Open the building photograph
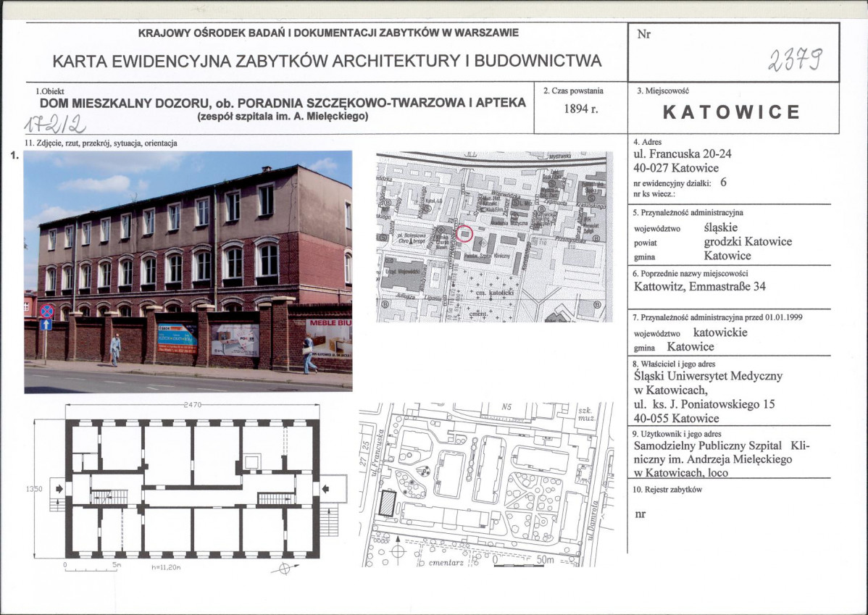The width and height of the screenshot is (868, 615). tap(188, 271)
